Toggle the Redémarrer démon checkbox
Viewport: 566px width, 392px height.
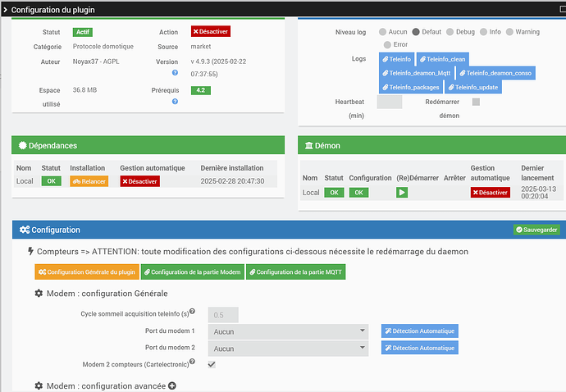point(476,102)
